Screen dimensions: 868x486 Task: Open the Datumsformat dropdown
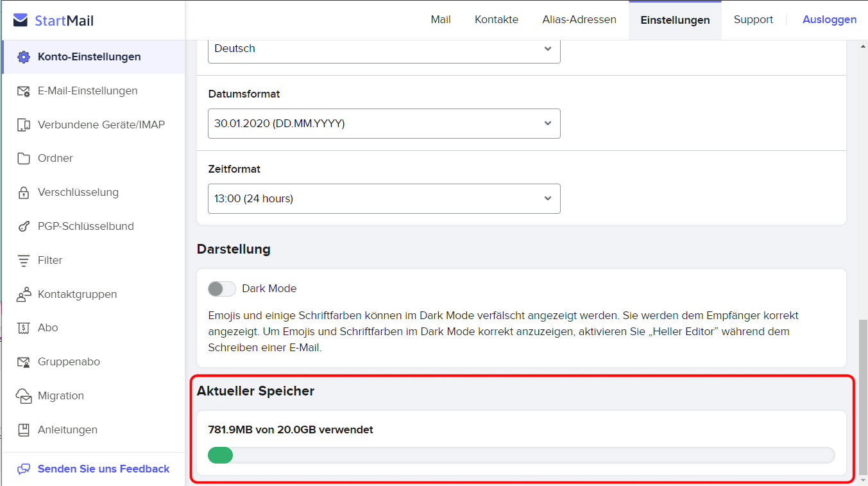click(x=384, y=123)
